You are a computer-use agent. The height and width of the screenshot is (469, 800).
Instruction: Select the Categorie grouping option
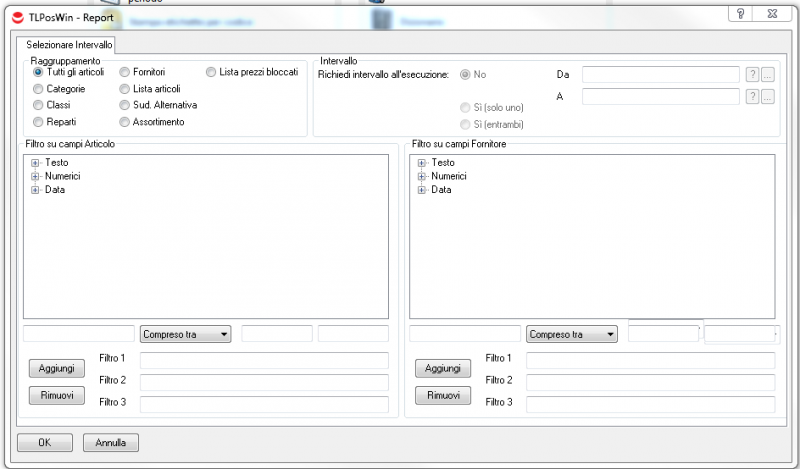click(38, 89)
